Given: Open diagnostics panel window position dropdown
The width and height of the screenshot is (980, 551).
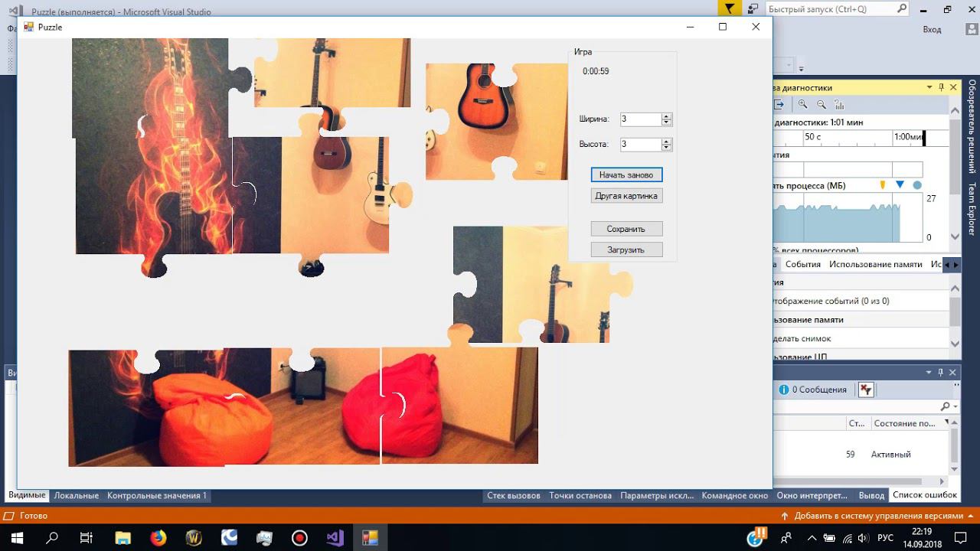Looking at the screenshot, I should [x=929, y=87].
